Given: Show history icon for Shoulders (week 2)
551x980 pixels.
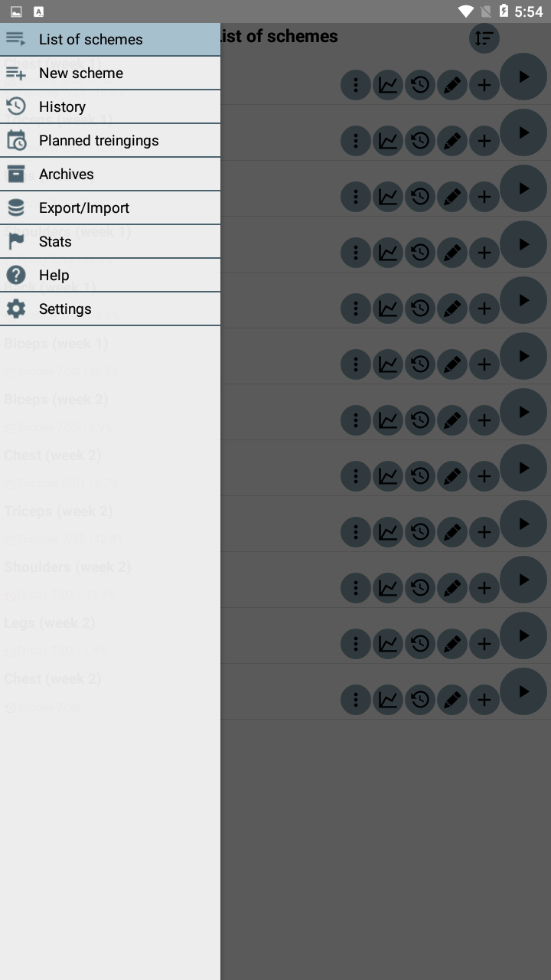Looking at the screenshot, I should point(420,587).
